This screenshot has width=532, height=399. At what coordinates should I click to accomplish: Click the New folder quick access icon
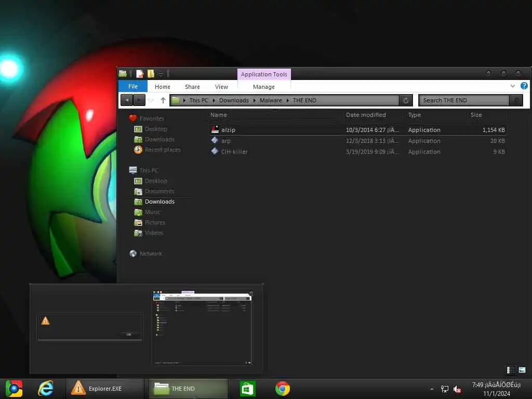tap(151, 74)
